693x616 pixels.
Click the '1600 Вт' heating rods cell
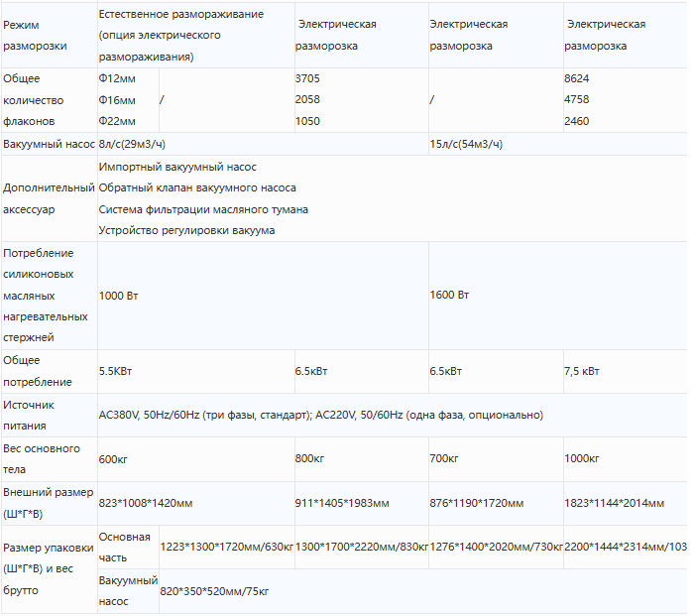[449, 295]
